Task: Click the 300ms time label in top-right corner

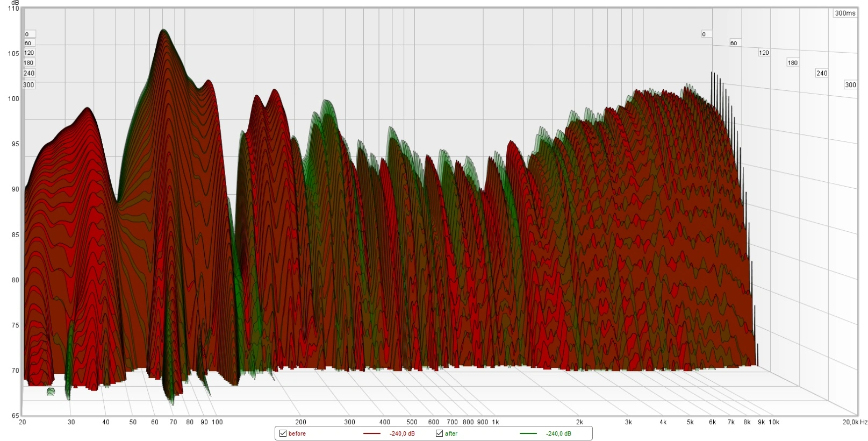Action: (x=845, y=13)
